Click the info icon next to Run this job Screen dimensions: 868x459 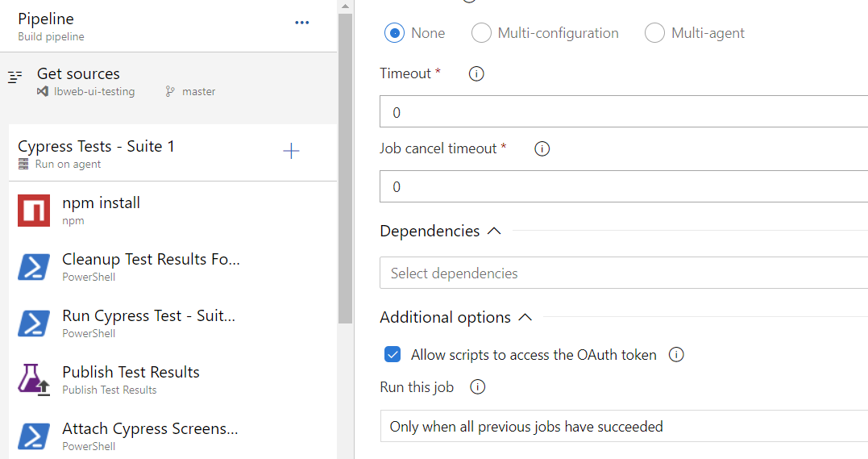pos(478,388)
